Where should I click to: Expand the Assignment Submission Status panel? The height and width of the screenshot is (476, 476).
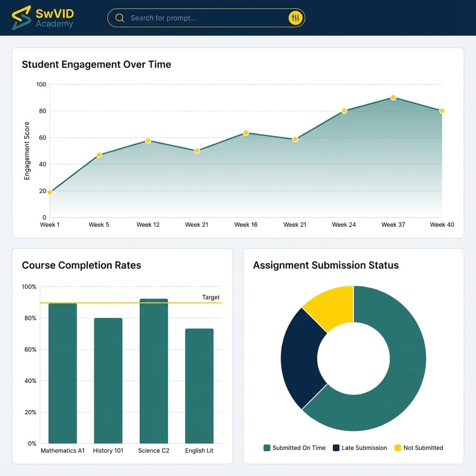tap(325, 265)
